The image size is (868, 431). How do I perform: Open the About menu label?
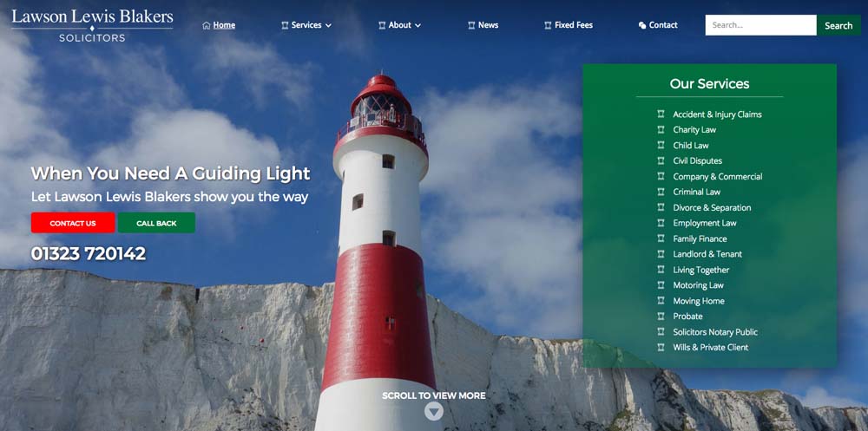pos(399,25)
